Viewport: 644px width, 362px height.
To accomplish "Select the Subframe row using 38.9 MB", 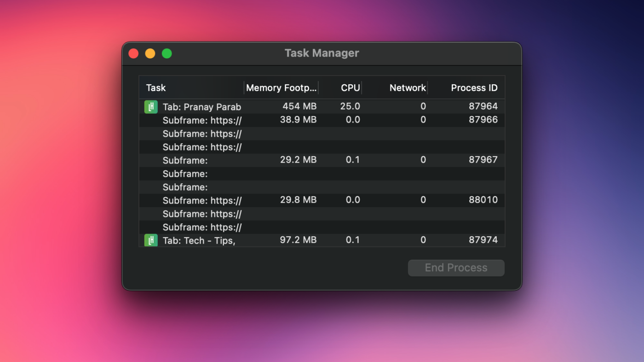I will 202,120.
